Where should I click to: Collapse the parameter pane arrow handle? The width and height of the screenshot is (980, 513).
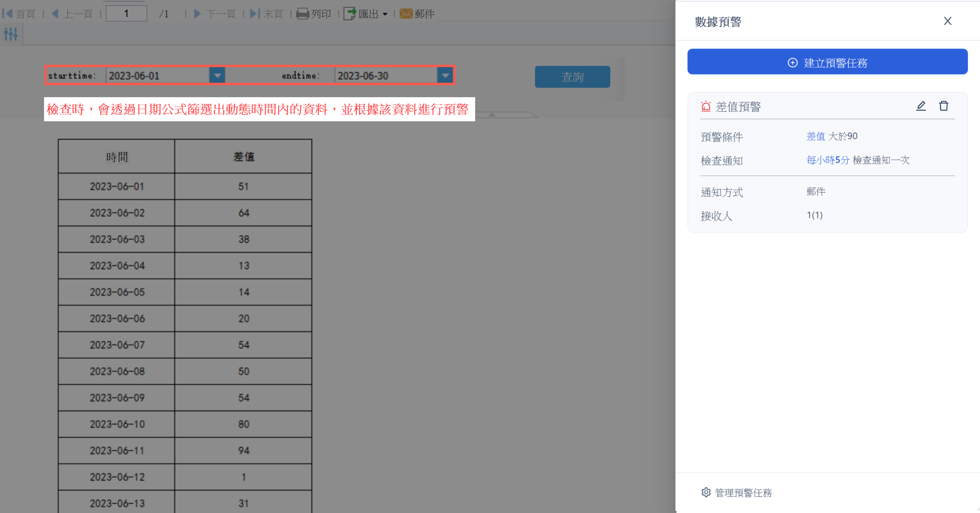pyautogui.click(x=492, y=115)
